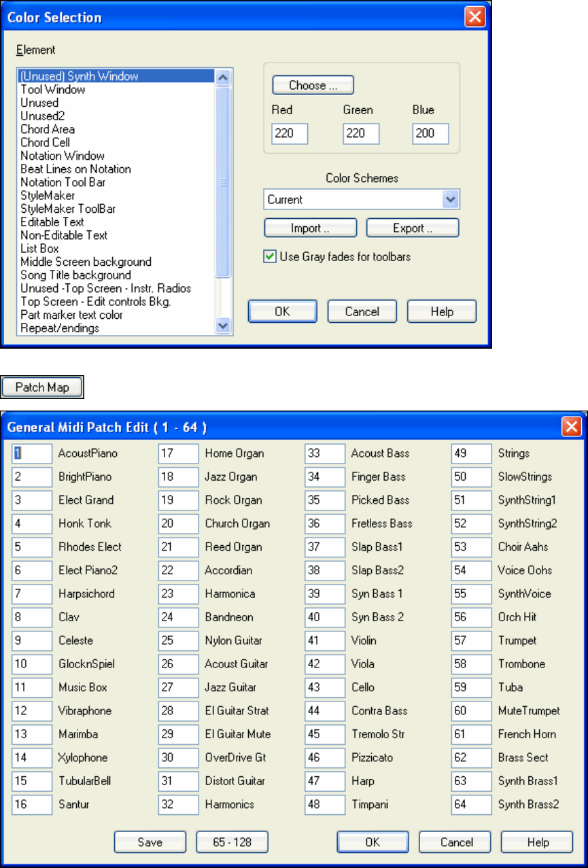588x868 pixels.
Task: Click the Tuba patch number field
Action: 472,687
